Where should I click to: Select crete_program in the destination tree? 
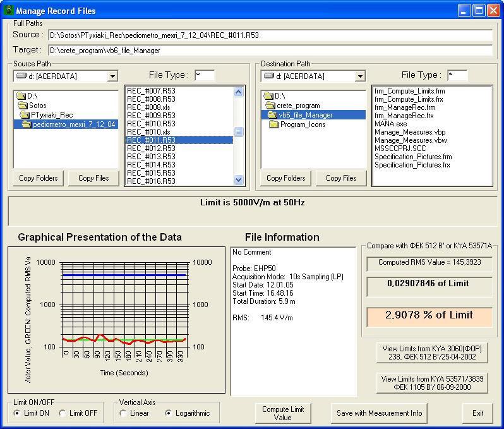[298, 106]
